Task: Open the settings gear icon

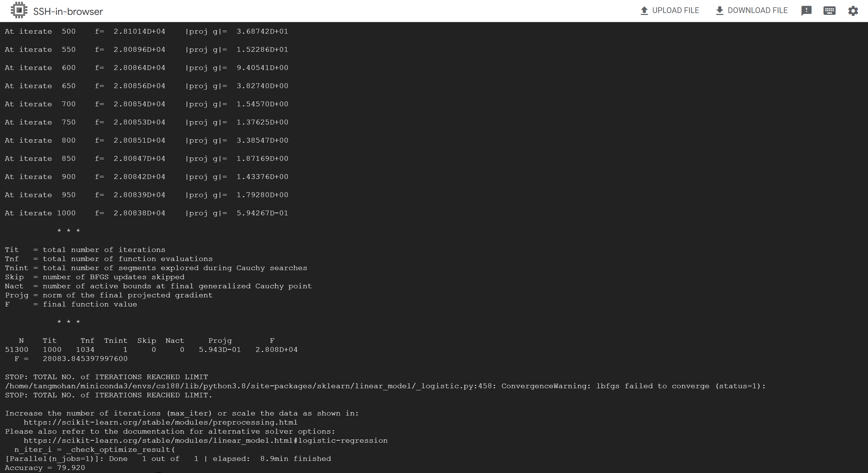Action: [x=853, y=11]
